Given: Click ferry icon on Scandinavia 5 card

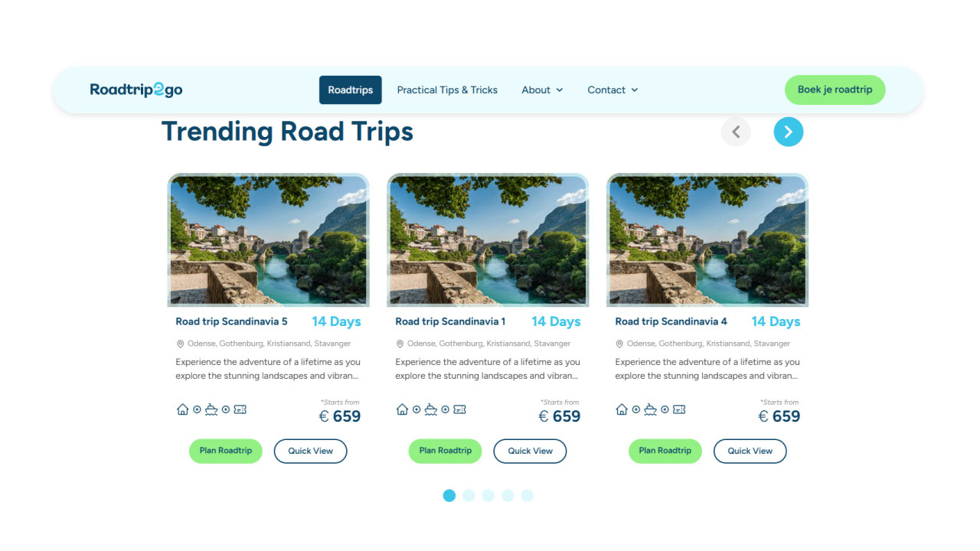Looking at the screenshot, I should pyautogui.click(x=211, y=409).
